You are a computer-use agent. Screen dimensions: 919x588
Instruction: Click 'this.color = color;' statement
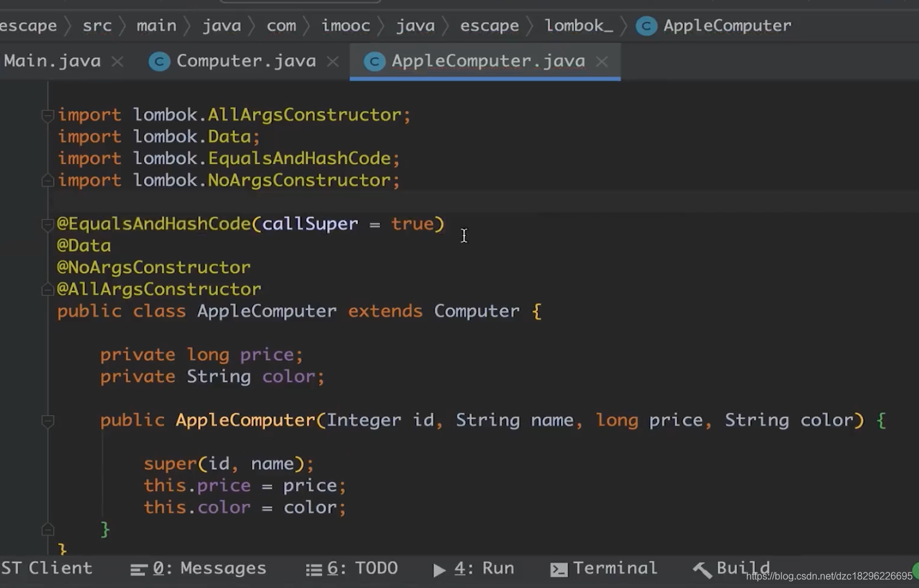245,508
